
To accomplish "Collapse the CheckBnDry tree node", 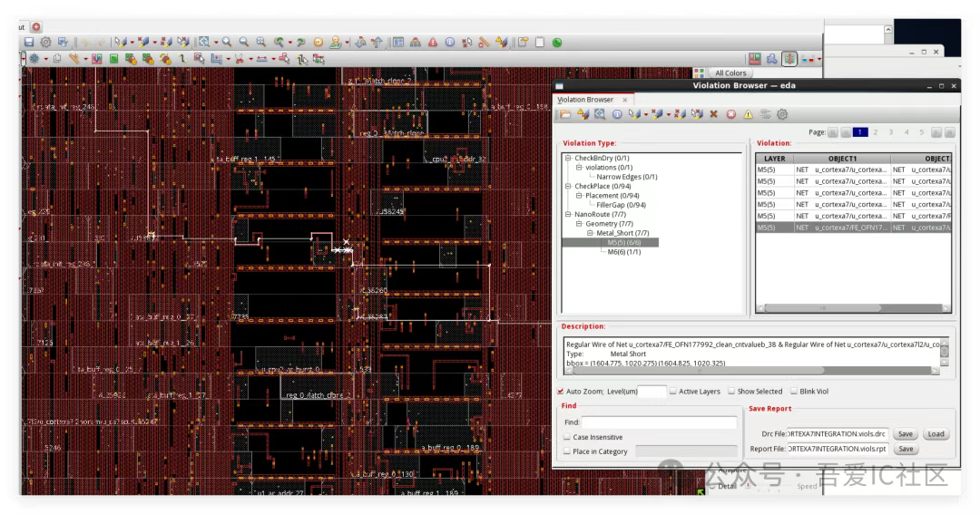I will tap(568, 158).
